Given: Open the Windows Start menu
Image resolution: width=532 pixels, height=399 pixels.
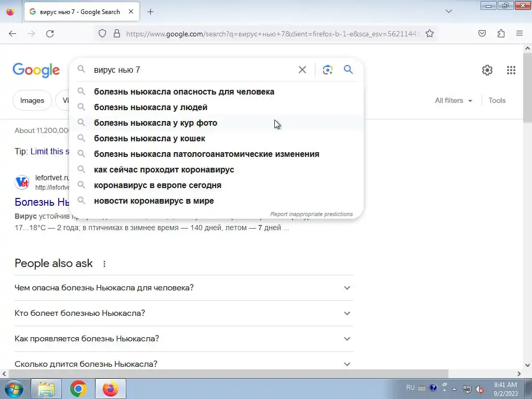Looking at the screenshot, I should click(14, 389).
